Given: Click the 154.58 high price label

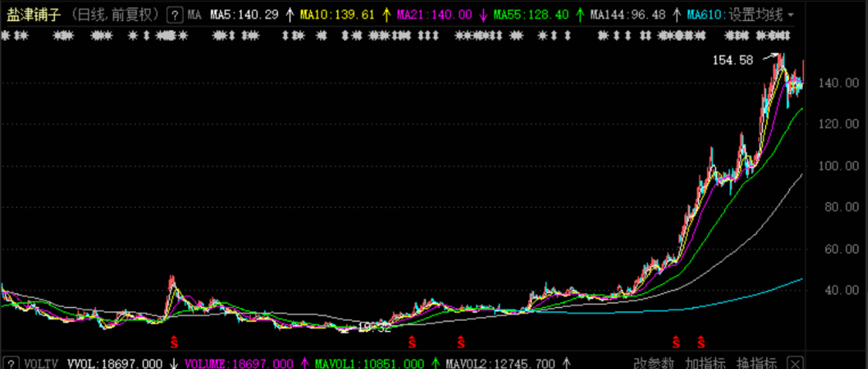Looking at the screenshot, I should pyautogui.click(x=733, y=60).
